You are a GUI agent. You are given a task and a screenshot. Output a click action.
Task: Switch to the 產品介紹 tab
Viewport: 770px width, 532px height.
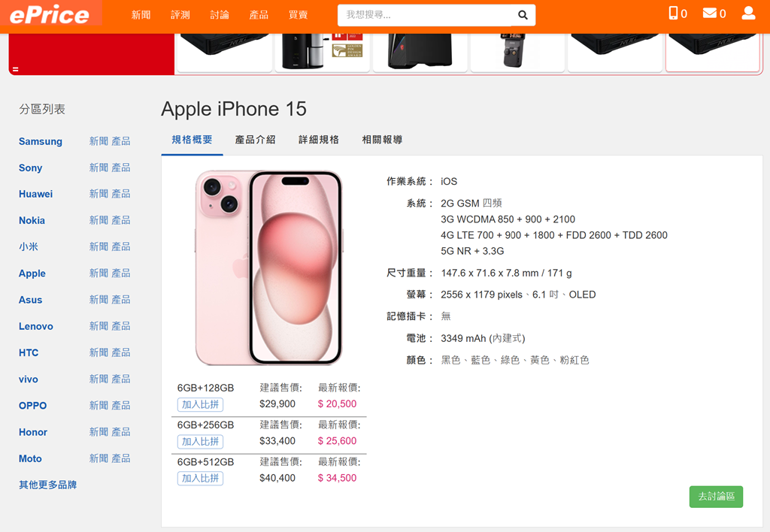pos(256,140)
